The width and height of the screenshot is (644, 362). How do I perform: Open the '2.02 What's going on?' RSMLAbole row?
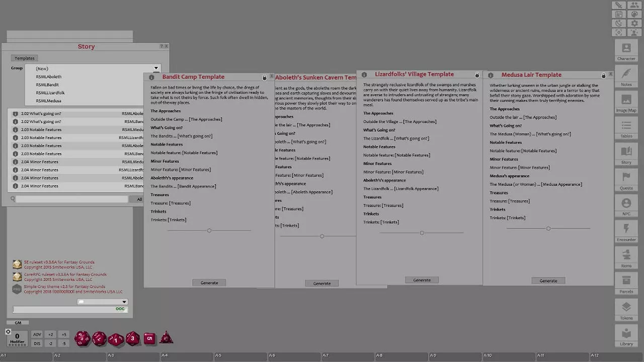(78, 114)
